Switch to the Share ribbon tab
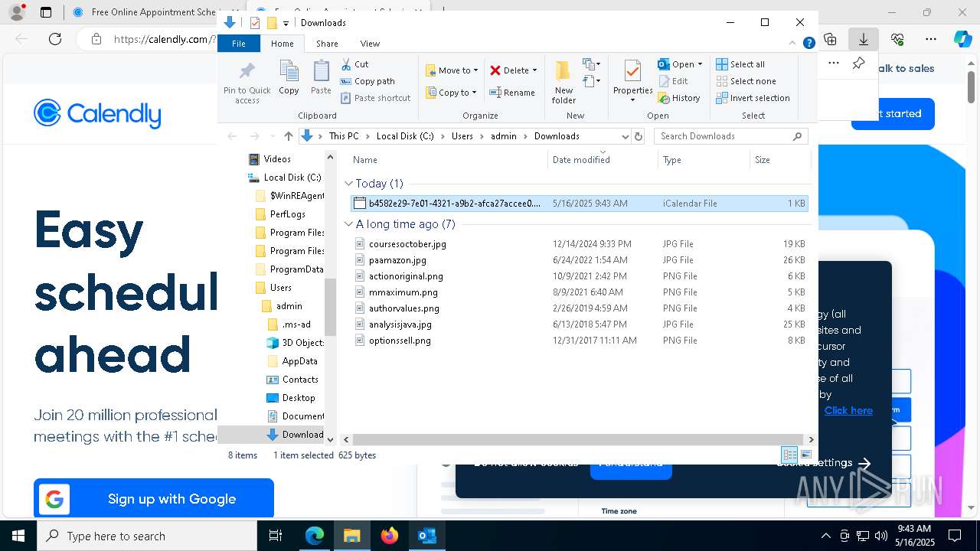The image size is (980, 551). [327, 44]
